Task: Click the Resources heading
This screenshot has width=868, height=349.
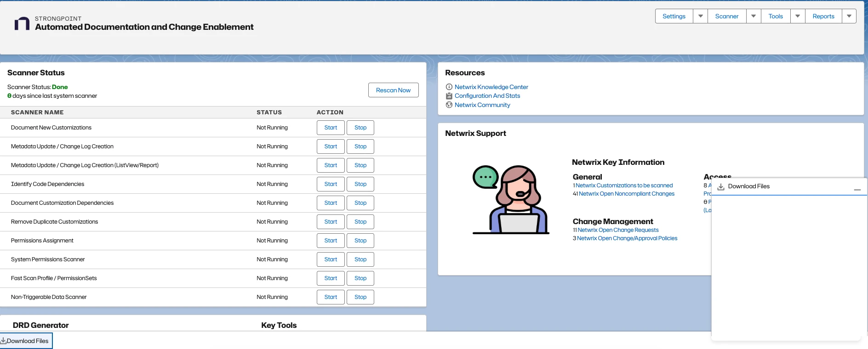Action: pos(465,73)
